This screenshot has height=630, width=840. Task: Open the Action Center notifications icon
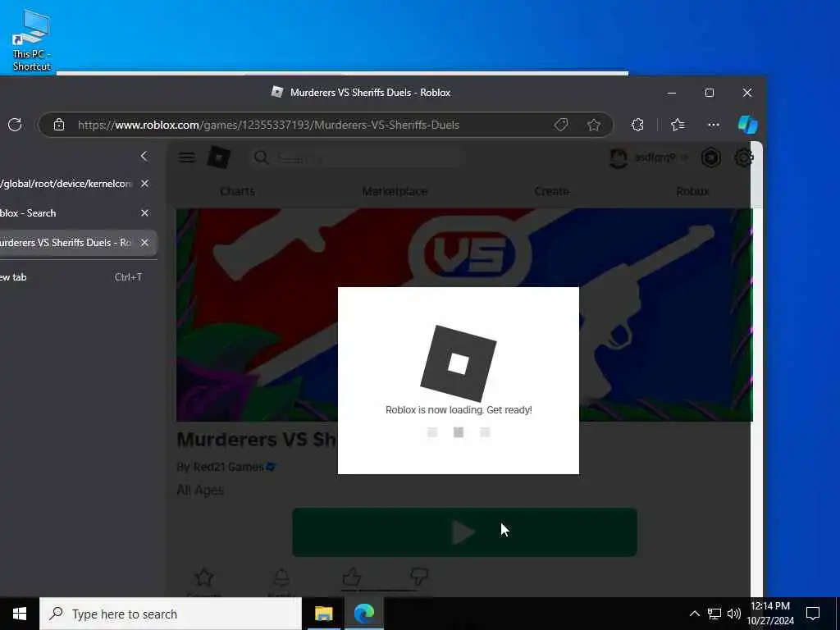click(813, 614)
